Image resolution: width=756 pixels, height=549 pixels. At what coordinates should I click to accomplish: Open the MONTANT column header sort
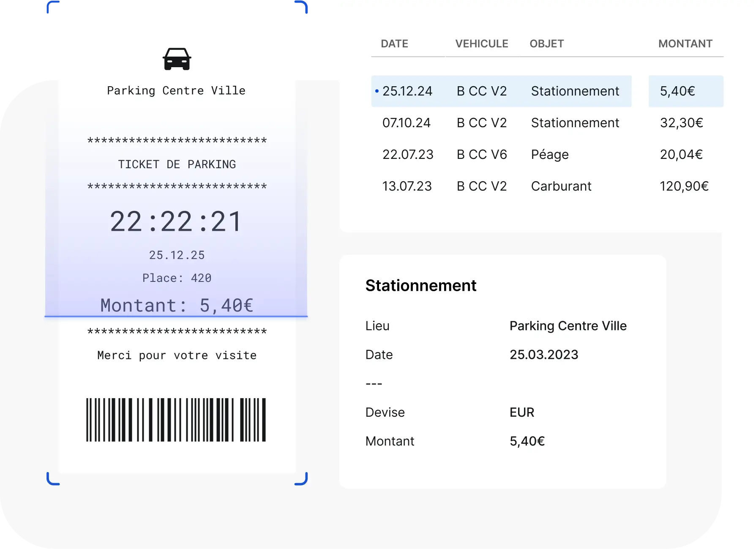click(685, 44)
